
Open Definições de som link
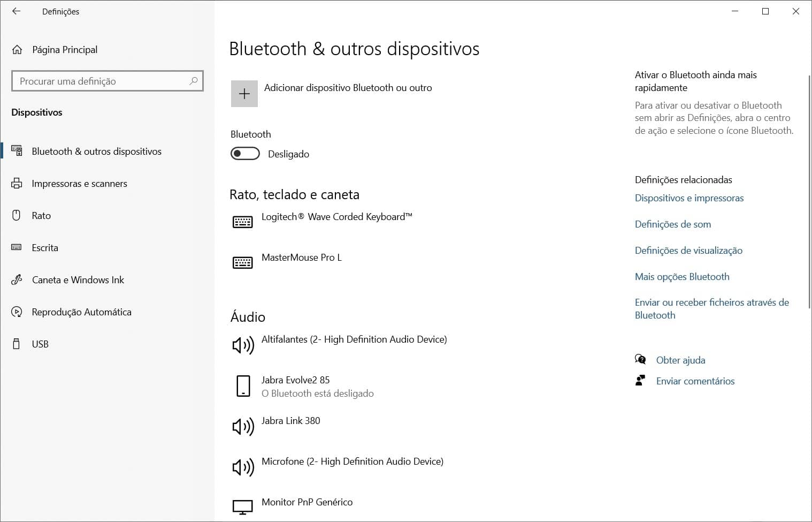pos(673,224)
